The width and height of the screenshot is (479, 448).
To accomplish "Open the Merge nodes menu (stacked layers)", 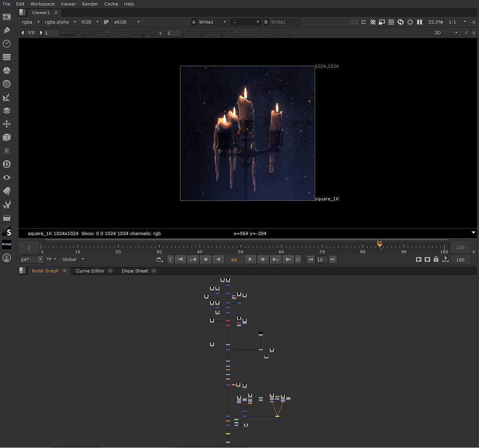I will click(x=7, y=111).
